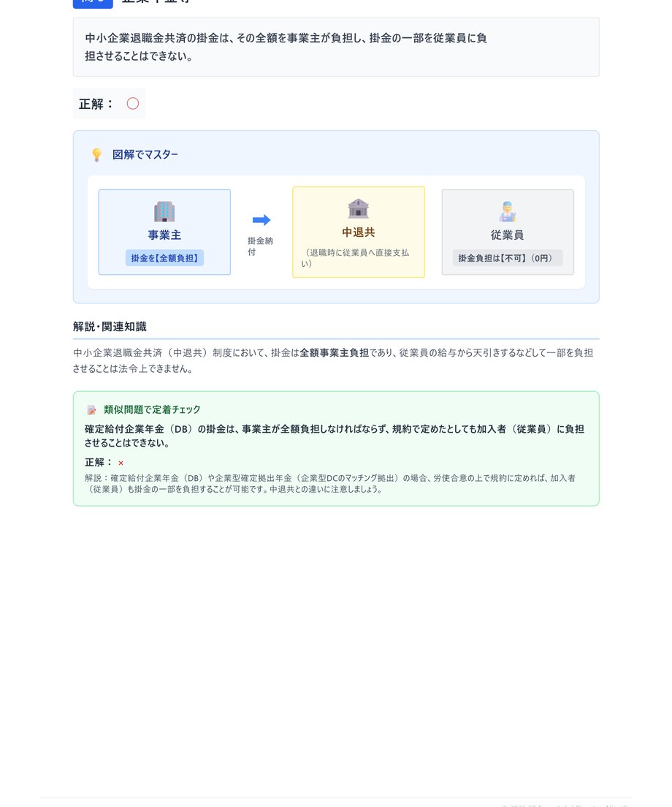Click the blue arrow above 掛金納付
This screenshot has width=672, height=807.
click(x=261, y=220)
